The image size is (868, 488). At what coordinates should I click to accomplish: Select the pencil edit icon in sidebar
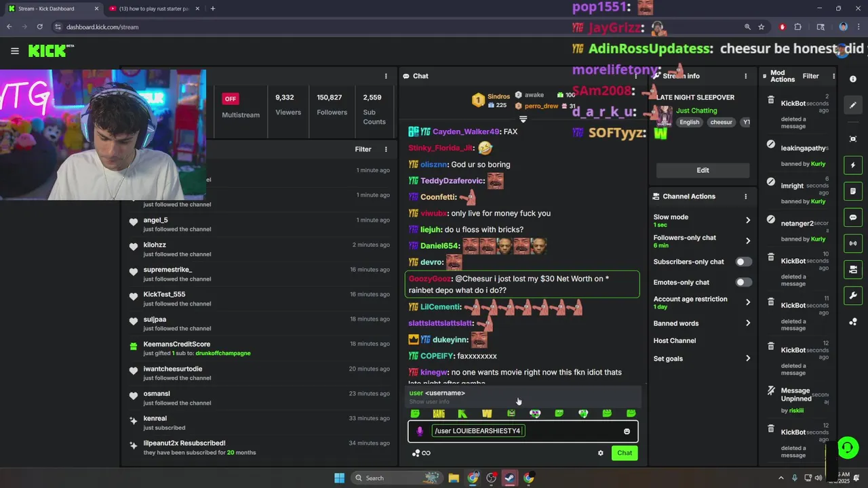pyautogui.click(x=853, y=105)
